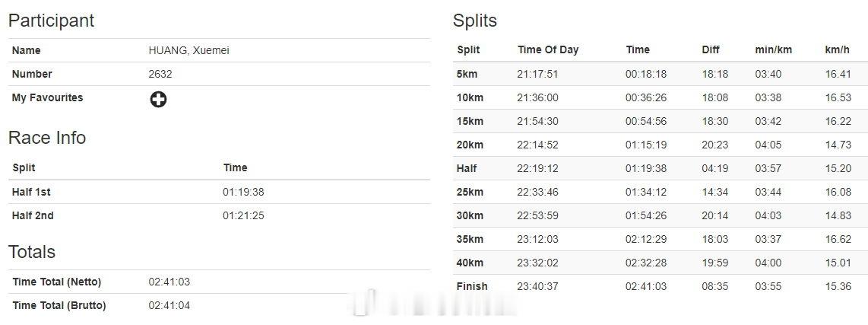
Task: Select the 5km split row
Action: coord(660,74)
